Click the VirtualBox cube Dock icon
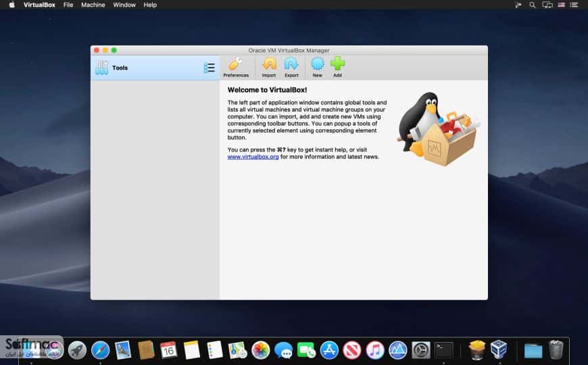This screenshot has width=588, height=365. [499, 349]
